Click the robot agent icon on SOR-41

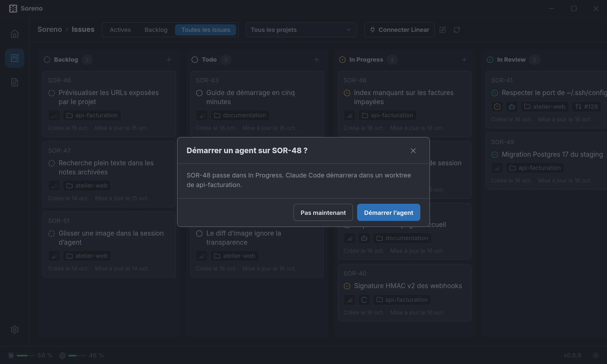click(512, 107)
